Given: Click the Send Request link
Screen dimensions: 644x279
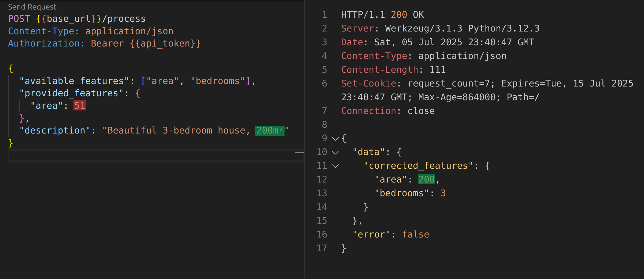Looking at the screenshot, I should click(x=32, y=7).
